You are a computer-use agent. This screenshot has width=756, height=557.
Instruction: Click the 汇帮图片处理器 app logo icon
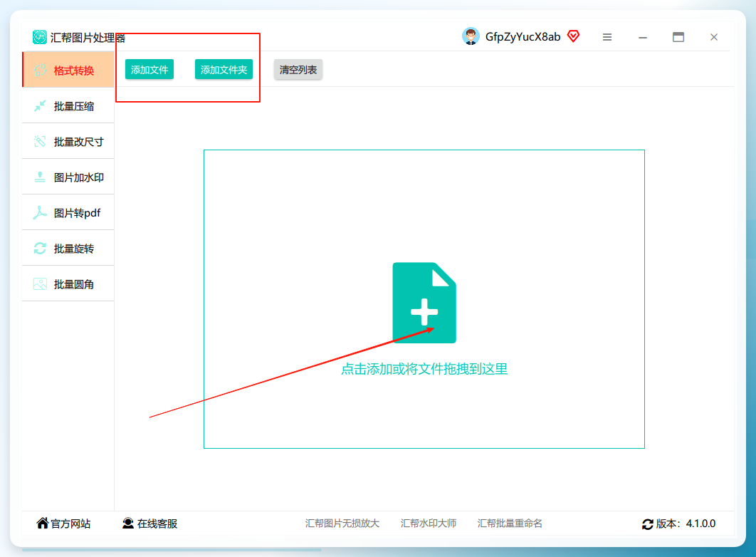pyautogui.click(x=40, y=37)
